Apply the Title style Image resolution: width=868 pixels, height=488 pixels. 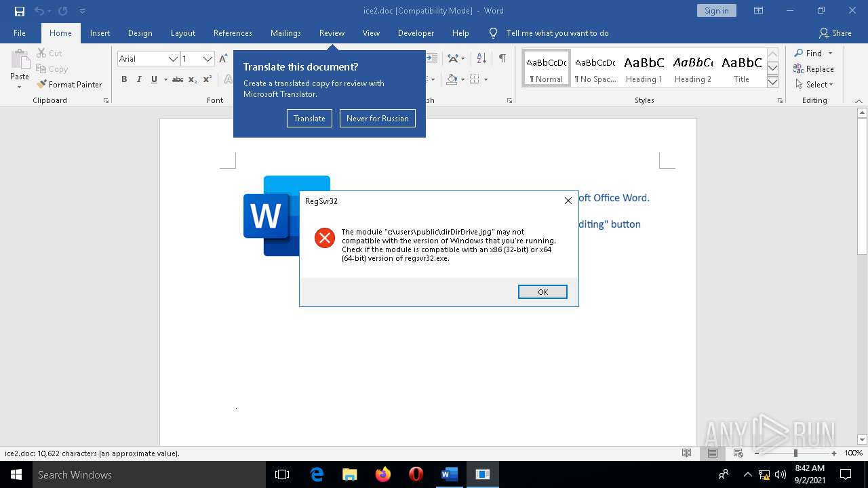tap(742, 68)
